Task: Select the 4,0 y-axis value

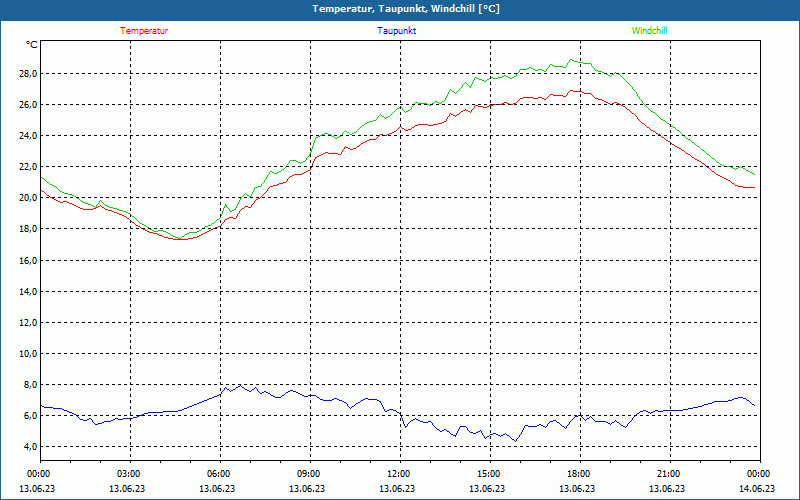Action: click(30, 447)
